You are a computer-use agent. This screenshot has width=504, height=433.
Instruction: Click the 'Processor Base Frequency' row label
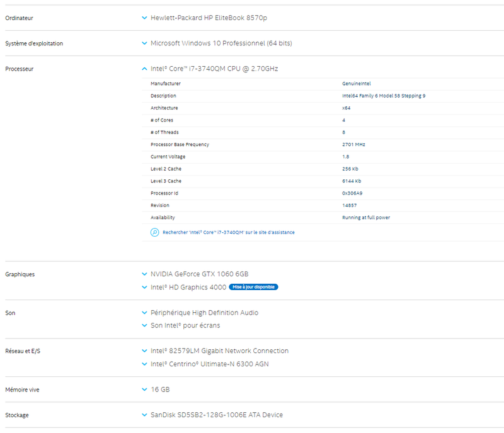[180, 145]
